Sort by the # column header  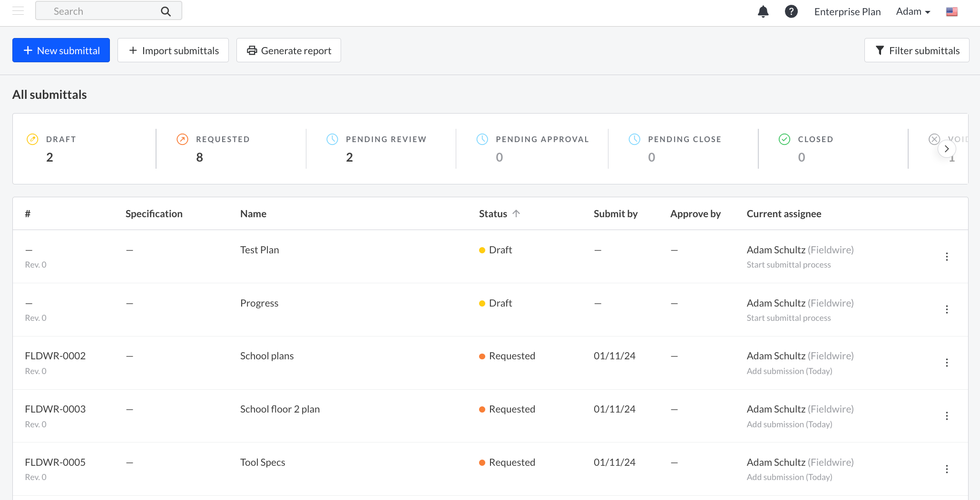(28, 214)
